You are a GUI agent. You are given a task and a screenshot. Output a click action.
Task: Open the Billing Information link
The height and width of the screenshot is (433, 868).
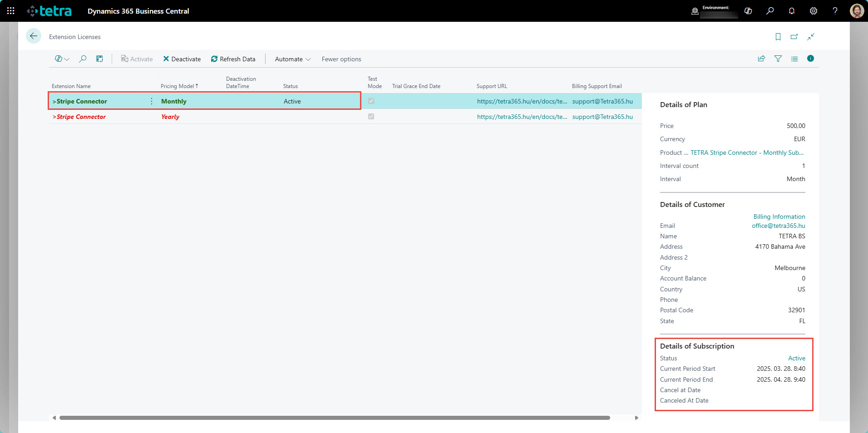coord(779,216)
